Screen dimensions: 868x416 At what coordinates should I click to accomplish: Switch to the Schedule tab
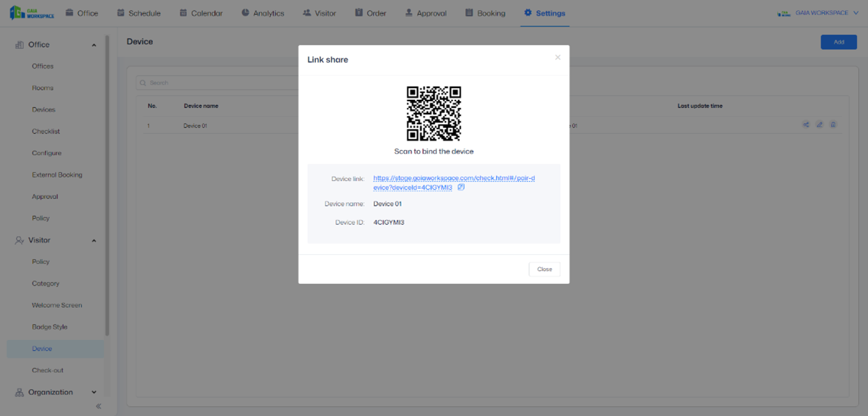139,13
